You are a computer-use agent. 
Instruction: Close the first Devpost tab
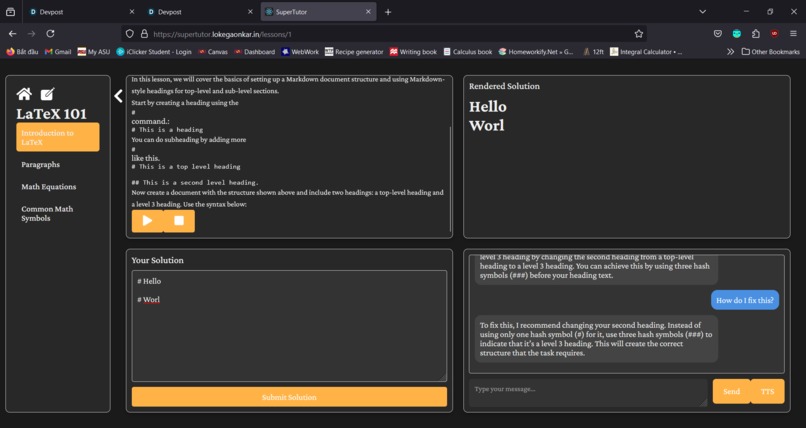[x=132, y=12]
